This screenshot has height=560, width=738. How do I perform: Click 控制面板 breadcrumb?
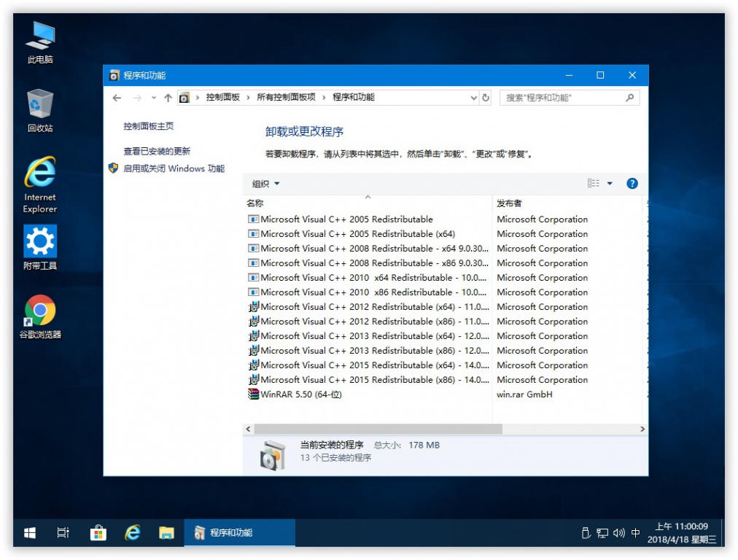pos(222,98)
